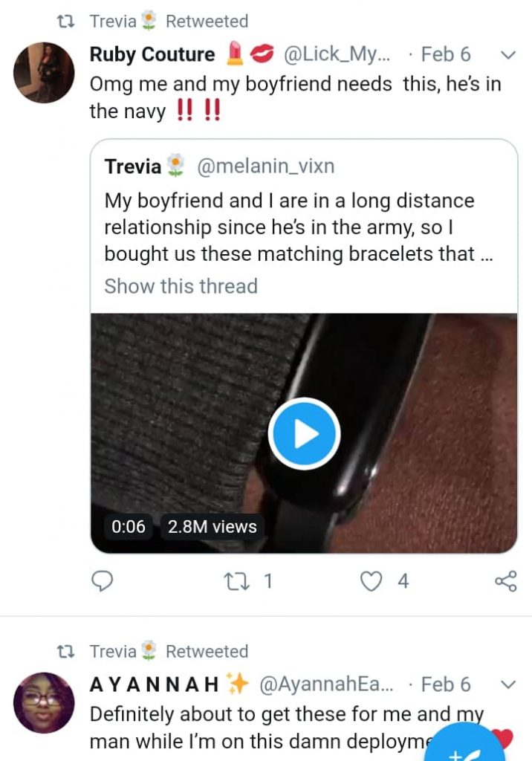Open AYANNAH's profile picture
The height and width of the screenshot is (761, 532).
(45, 702)
